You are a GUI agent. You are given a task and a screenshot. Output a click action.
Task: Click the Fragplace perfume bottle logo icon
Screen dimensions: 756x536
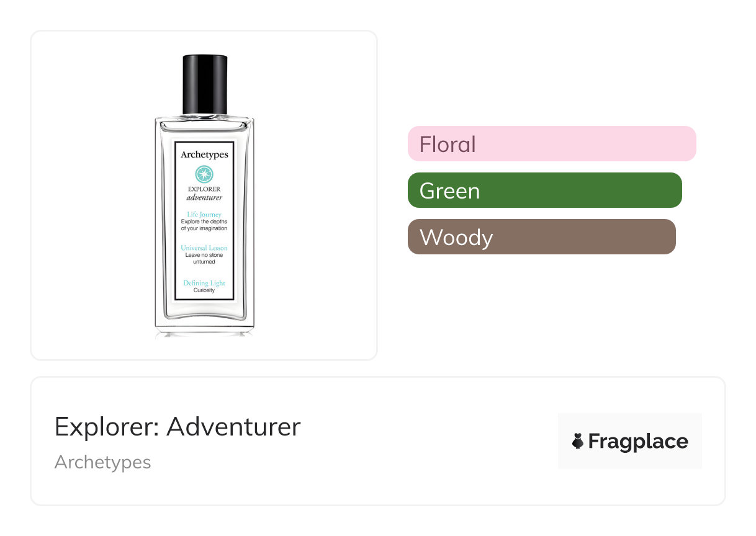(x=578, y=441)
